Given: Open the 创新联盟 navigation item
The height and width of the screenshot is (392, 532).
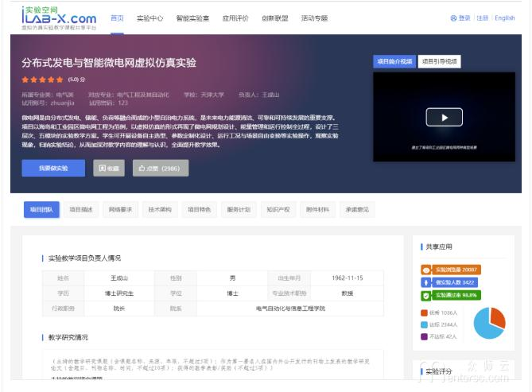Looking at the screenshot, I should point(273,17).
